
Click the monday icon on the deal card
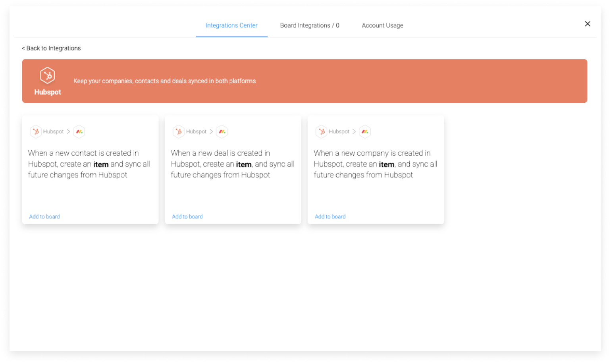(x=222, y=131)
